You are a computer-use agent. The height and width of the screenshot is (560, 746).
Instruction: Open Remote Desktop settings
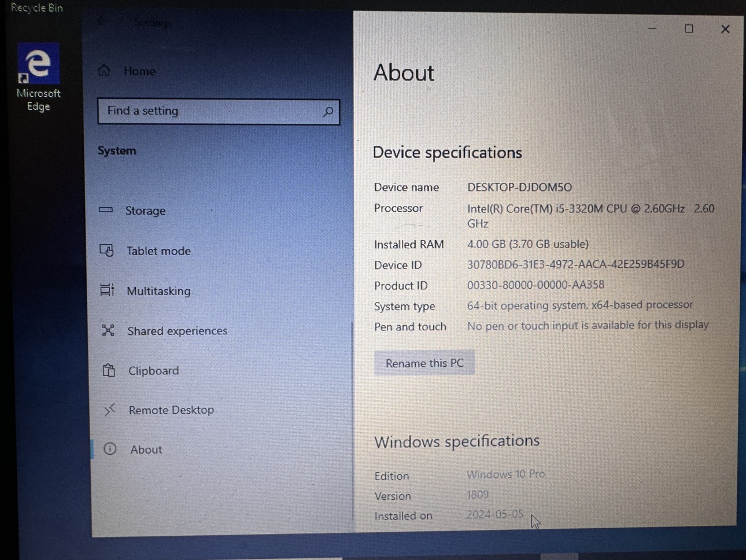(171, 410)
